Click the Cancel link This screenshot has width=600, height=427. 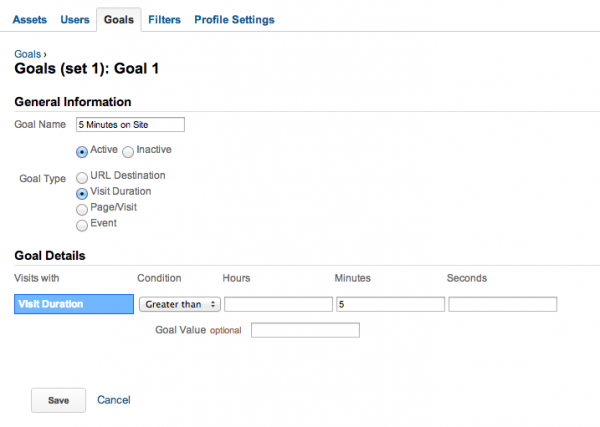point(114,400)
